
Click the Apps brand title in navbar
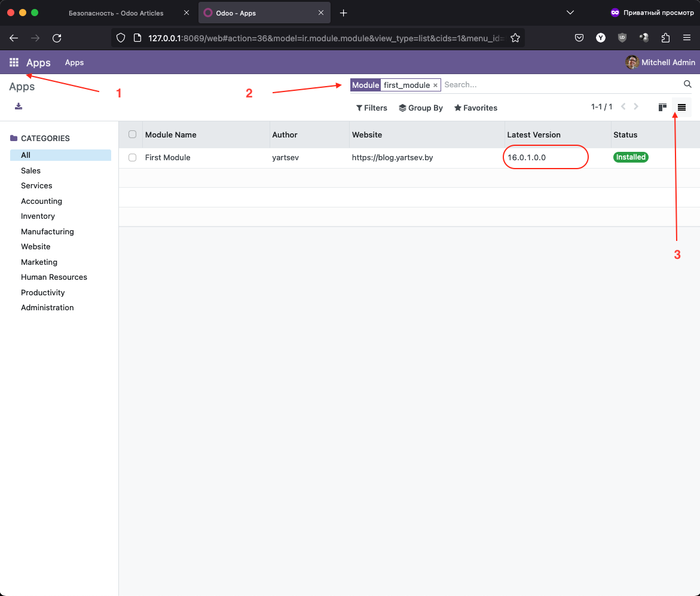38,63
